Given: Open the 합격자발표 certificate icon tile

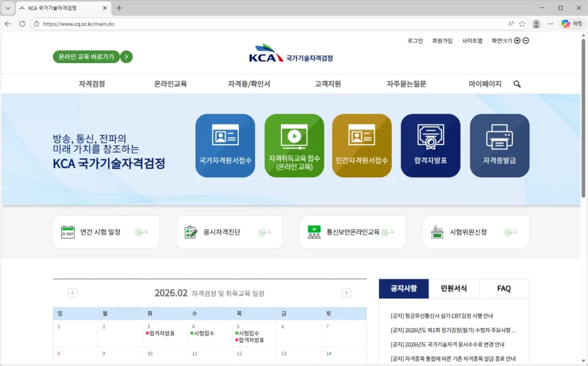Looking at the screenshot, I should (x=430, y=145).
